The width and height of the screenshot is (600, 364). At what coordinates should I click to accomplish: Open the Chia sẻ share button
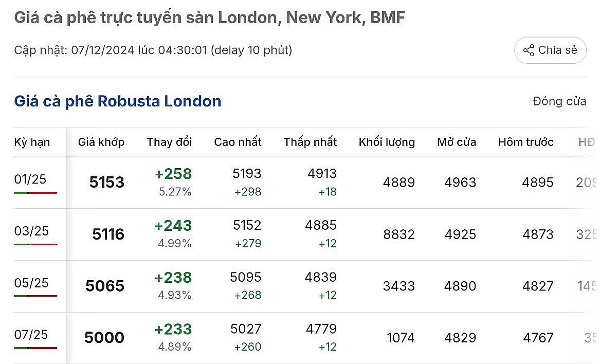[x=550, y=50]
